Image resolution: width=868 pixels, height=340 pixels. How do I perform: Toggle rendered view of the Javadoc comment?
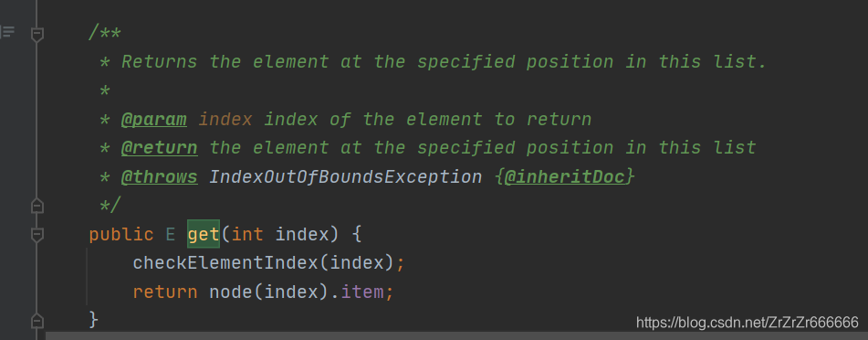[x=7, y=32]
